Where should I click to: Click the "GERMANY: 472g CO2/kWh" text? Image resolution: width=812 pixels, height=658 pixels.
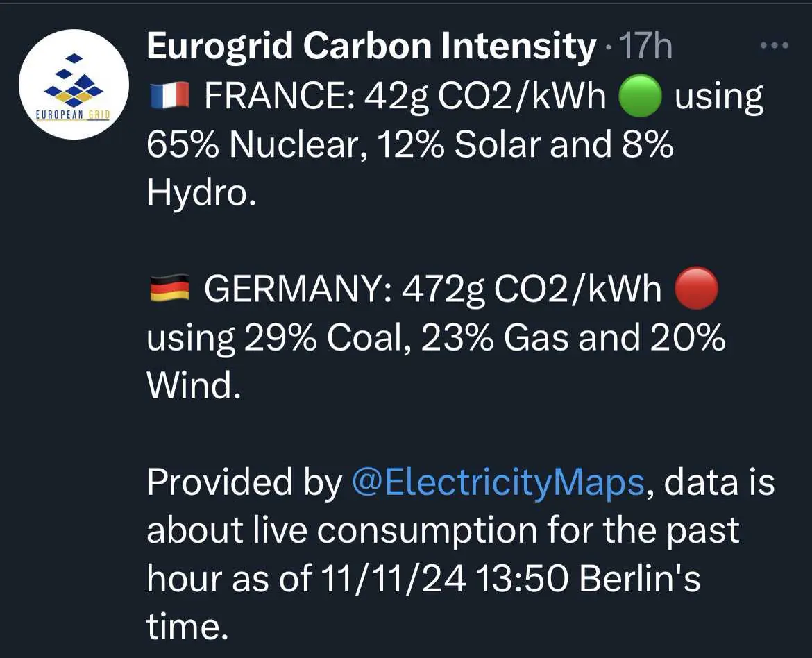tap(432, 289)
